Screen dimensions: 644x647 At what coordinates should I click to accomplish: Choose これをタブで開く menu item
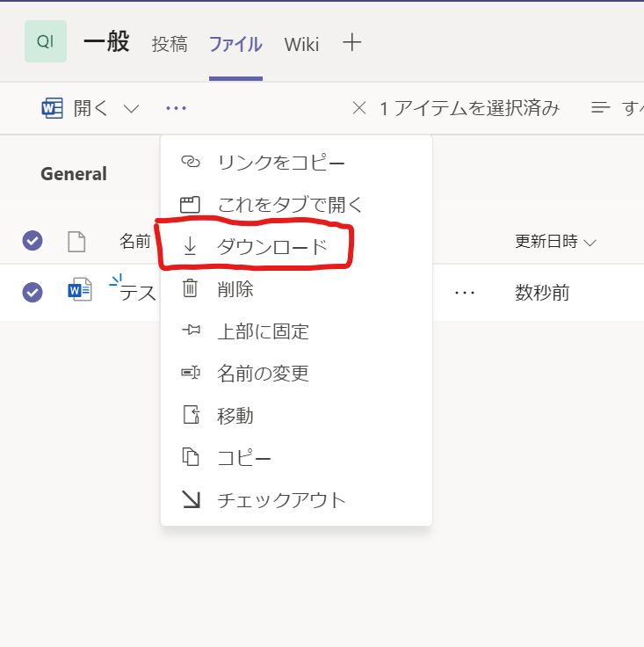(296, 204)
